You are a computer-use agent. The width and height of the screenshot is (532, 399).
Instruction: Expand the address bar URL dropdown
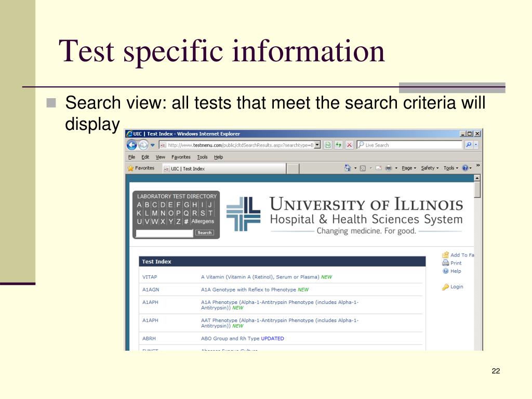pyautogui.click(x=317, y=145)
